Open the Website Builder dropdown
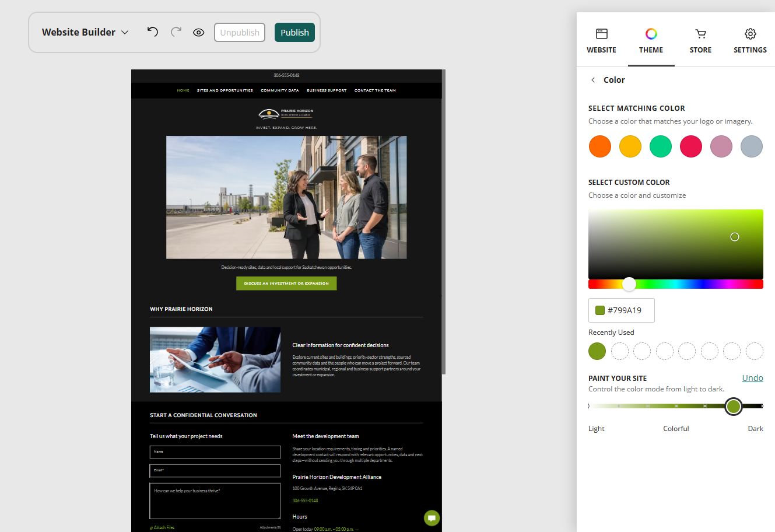This screenshot has width=775, height=532. 85,32
